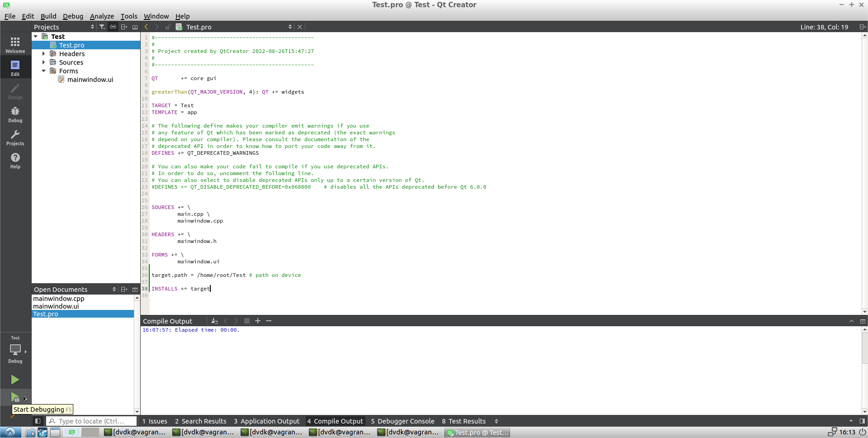Collapse the Forms folder

point(44,71)
